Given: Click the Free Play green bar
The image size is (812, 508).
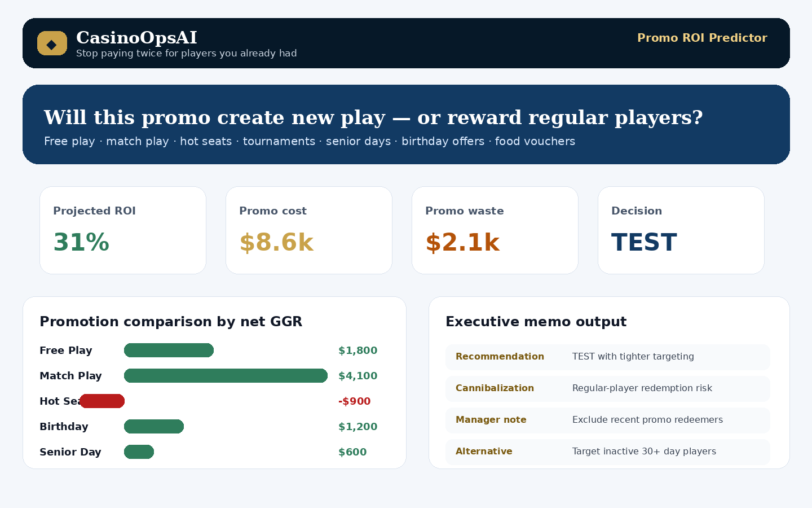Looking at the screenshot, I should [169, 351].
